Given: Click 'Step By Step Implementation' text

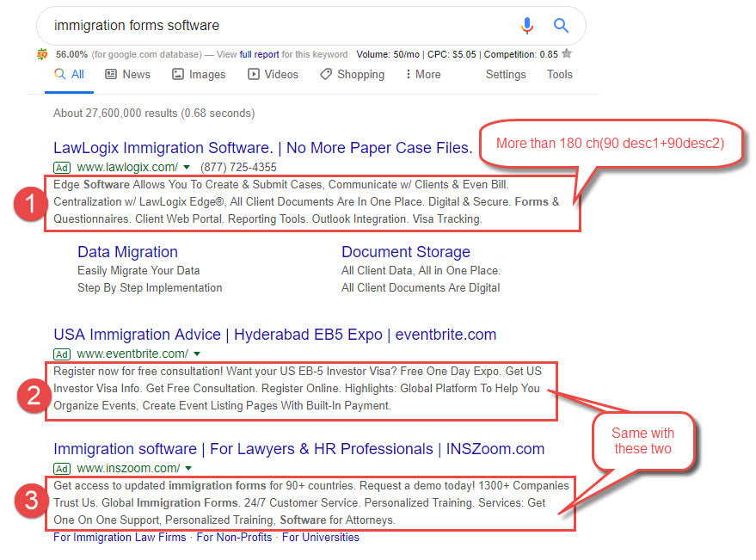Looking at the screenshot, I should 150,288.
